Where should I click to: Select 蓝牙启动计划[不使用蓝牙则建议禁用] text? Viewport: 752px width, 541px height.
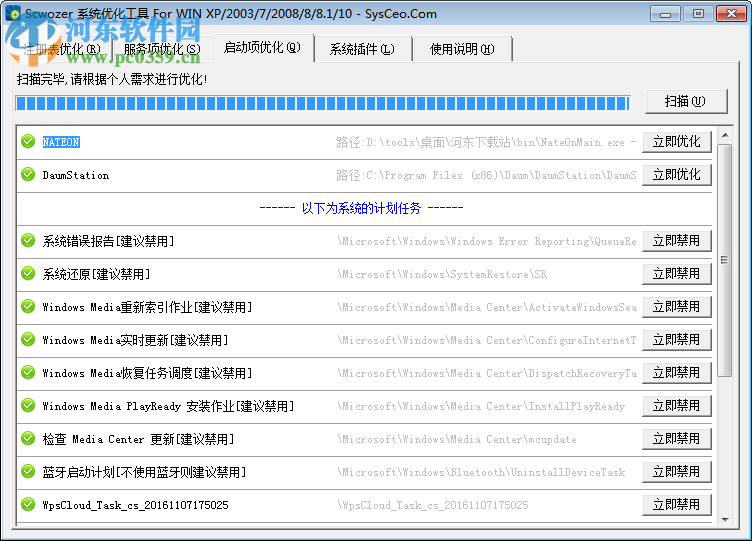point(144,472)
